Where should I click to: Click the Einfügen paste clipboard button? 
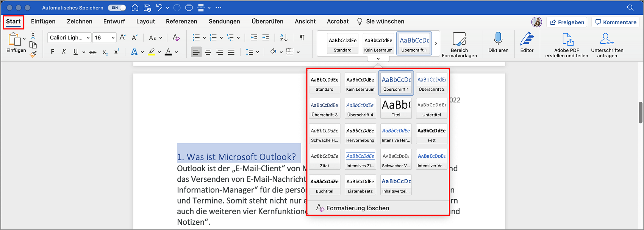pyautogui.click(x=14, y=39)
